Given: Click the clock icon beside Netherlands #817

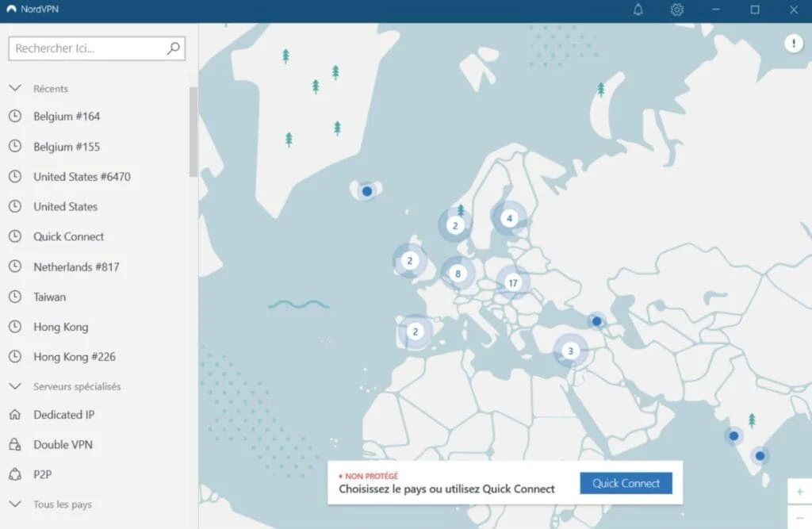Looking at the screenshot, I should [15, 266].
